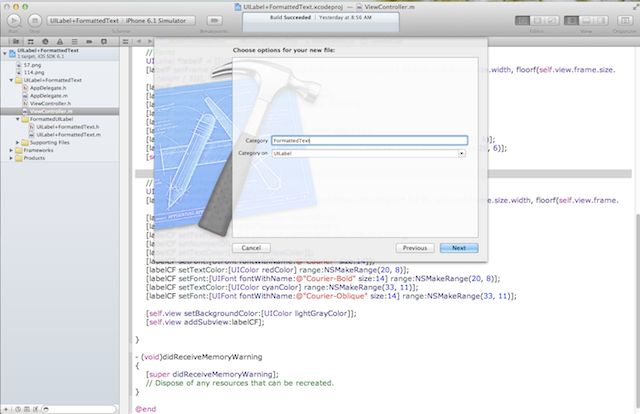
Task: Select 114.png in the navigator
Action: tap(34, 72)
